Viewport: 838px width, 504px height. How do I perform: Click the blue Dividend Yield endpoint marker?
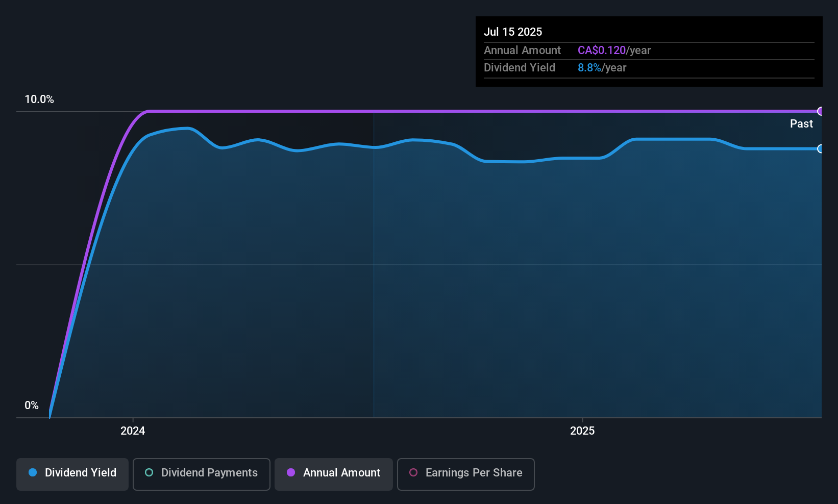(x=821, y=149)
